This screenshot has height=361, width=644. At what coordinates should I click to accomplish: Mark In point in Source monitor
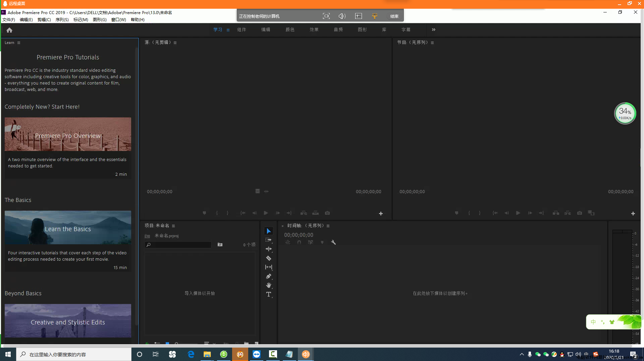tap(217, 213)
